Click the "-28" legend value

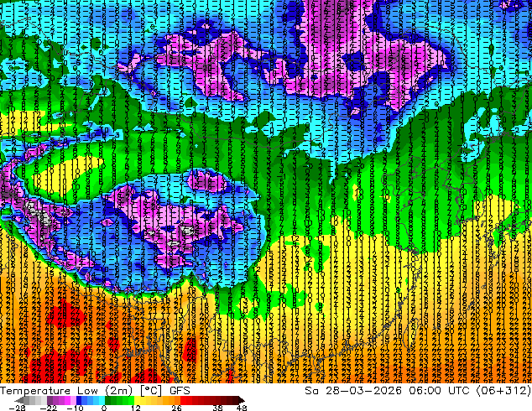point(17,408)
